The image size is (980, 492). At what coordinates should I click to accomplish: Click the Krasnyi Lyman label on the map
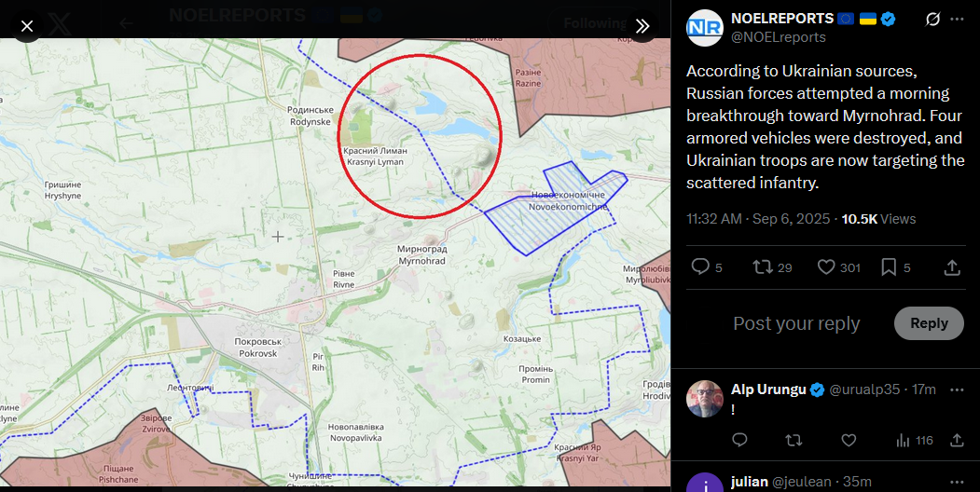click(375, 157)
